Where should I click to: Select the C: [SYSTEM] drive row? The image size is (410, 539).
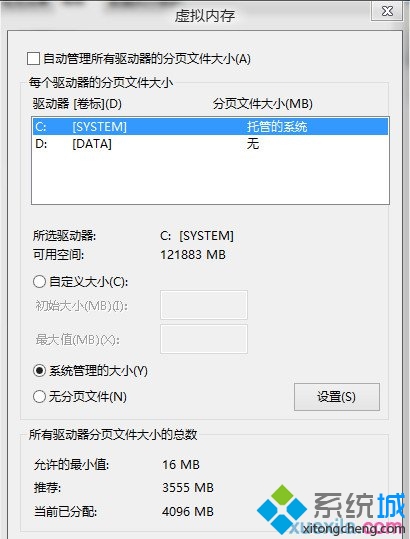(x=210, y=126)
